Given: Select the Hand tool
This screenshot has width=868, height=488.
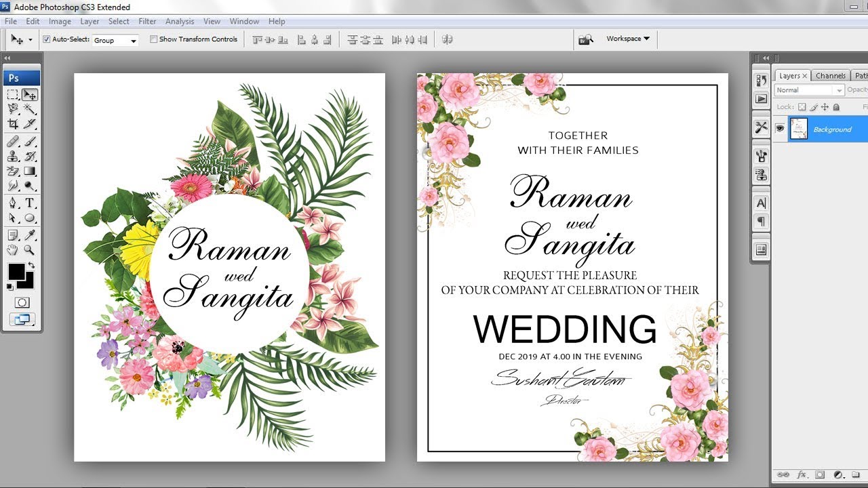Looking at the screenshot, I should pos(13,249).
